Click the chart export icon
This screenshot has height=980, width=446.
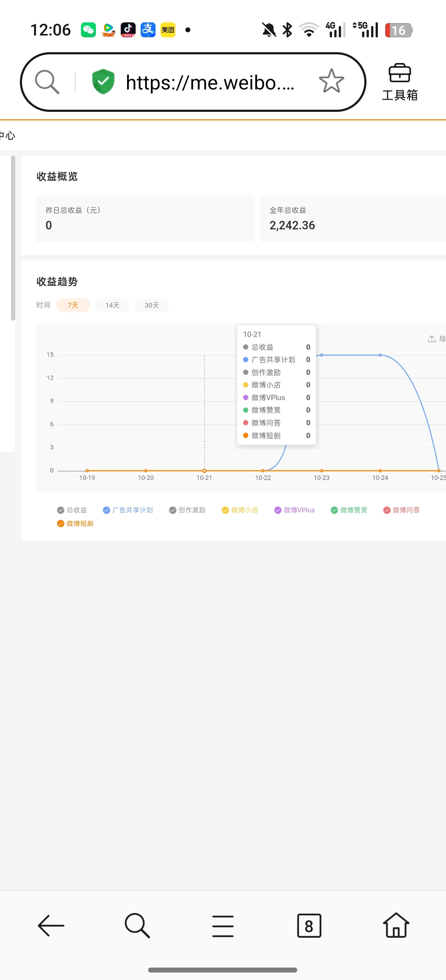431,339
